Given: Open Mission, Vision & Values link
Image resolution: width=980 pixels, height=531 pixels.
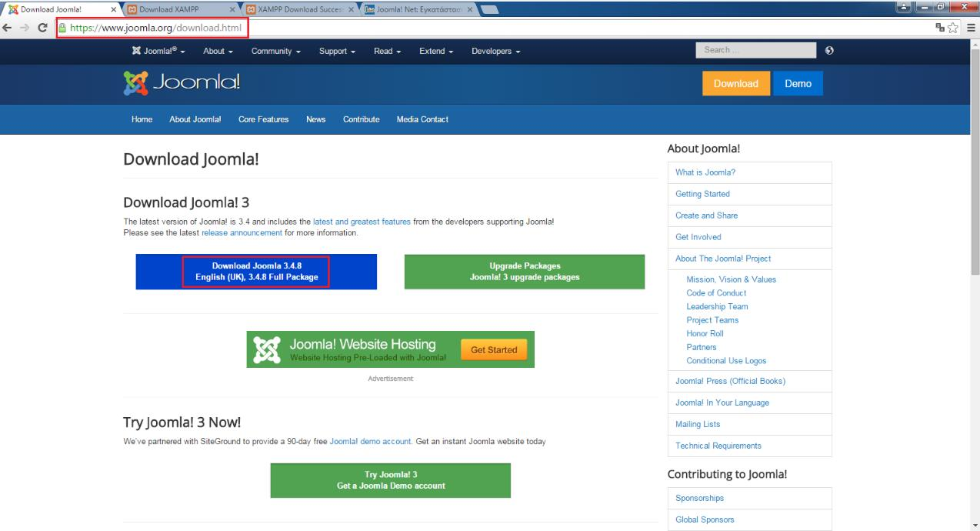Looking at the screenshot, I should tap(731, 279).
